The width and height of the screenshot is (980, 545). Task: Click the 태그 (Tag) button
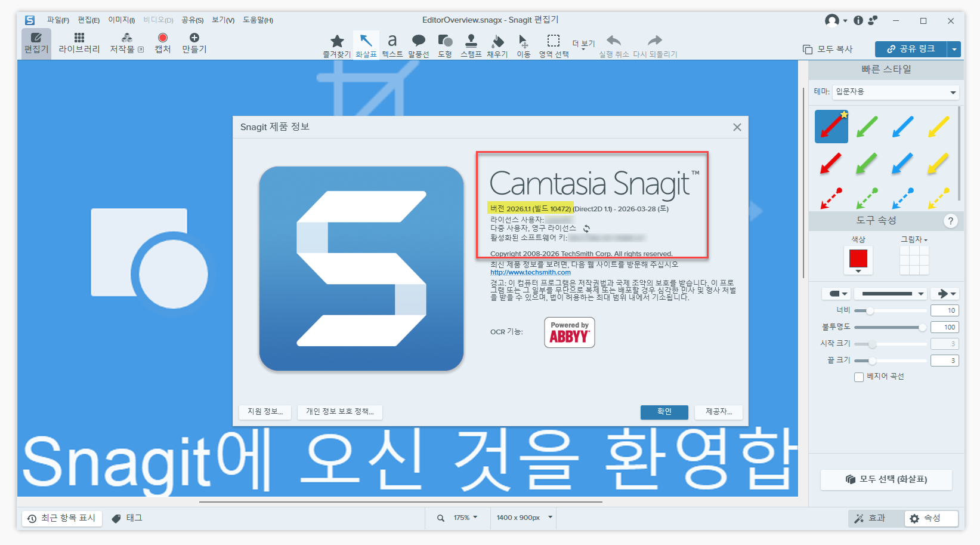pos(127,518)
